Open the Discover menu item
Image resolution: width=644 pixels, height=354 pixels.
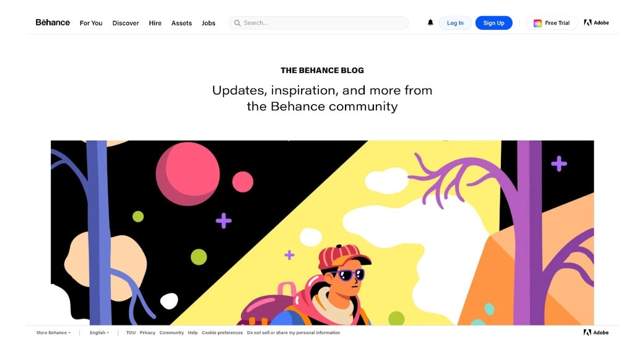pyautogui.click(x=126, y=23)
